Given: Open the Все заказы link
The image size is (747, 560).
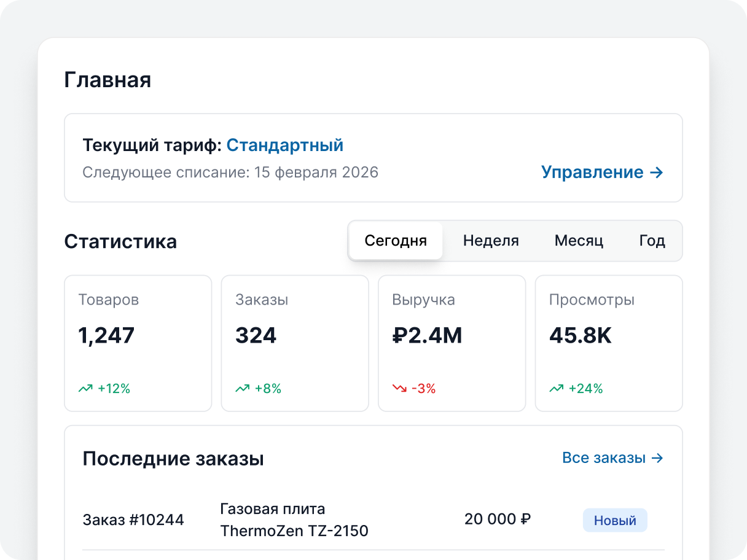Looking at the screenshot, I should pyautogui.click(x=613, y=458).
